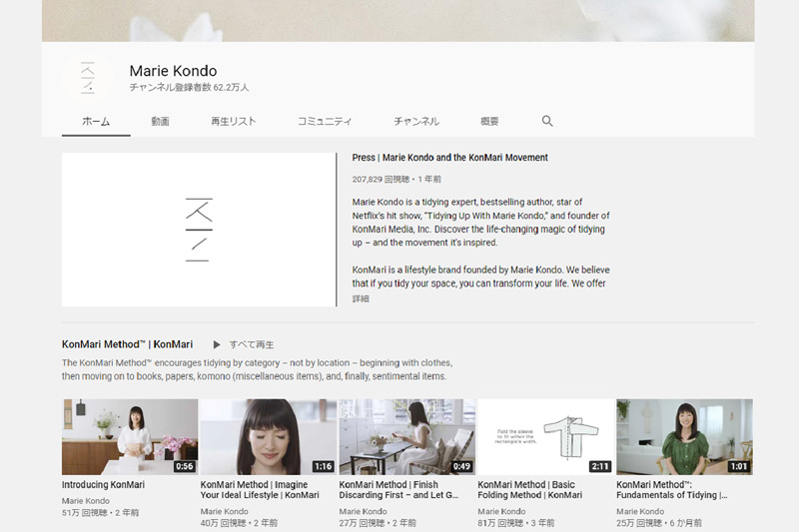The height and width of the screenshot is (532, 799).
Task: Click the 2:11 duration badge
Action: pyautogui.click(x=600, y=466)
